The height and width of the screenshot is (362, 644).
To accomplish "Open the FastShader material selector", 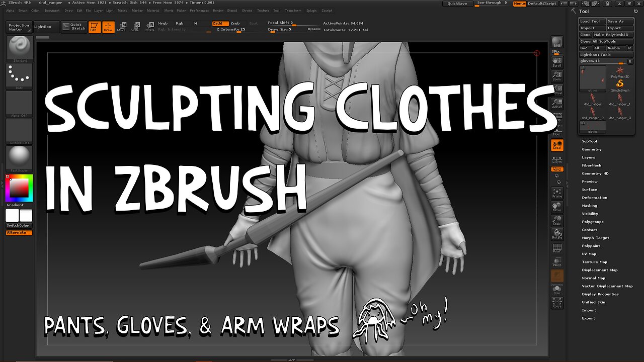I will click(20, 159).
